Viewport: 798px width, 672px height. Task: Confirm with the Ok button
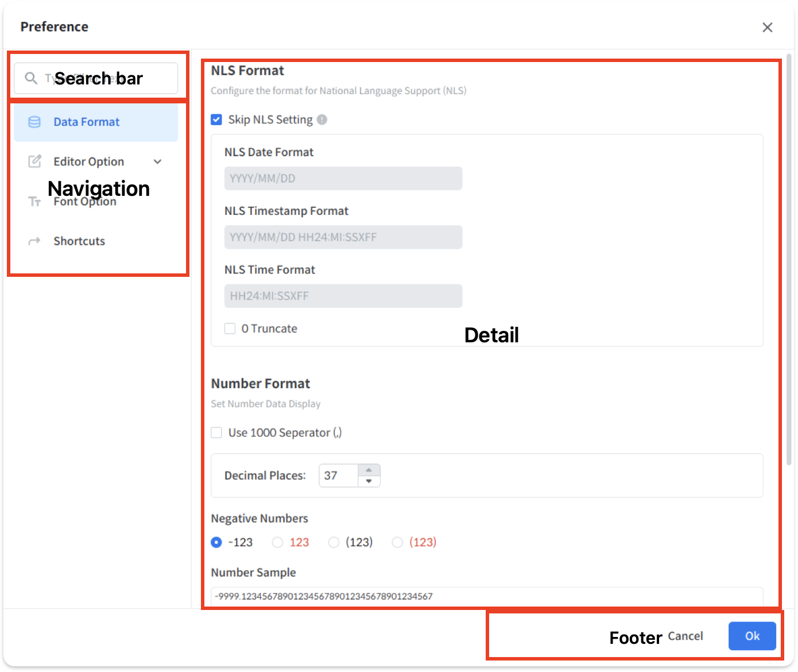pyautogui.click(x=752, y=636)
